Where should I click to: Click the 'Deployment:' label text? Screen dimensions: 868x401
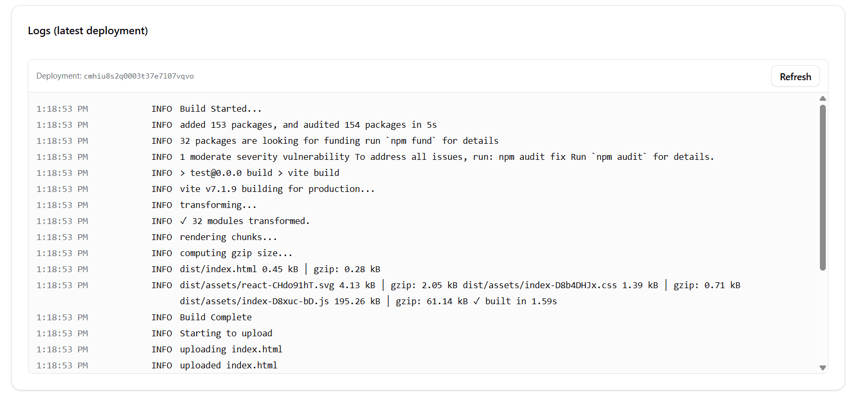click(58, 76)
